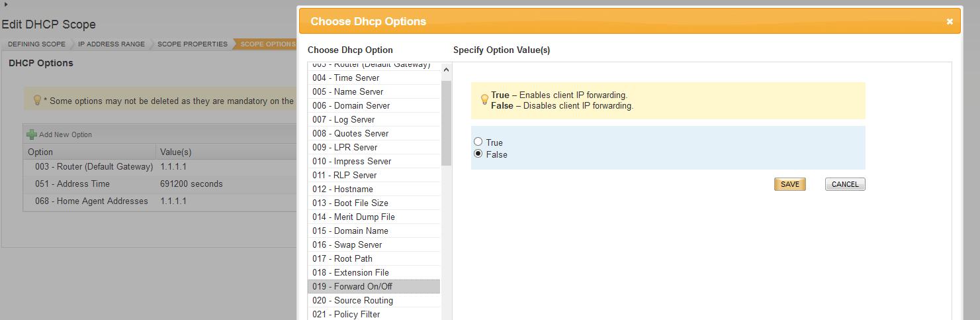Choose 012 - Hostname option

point(374,189)
